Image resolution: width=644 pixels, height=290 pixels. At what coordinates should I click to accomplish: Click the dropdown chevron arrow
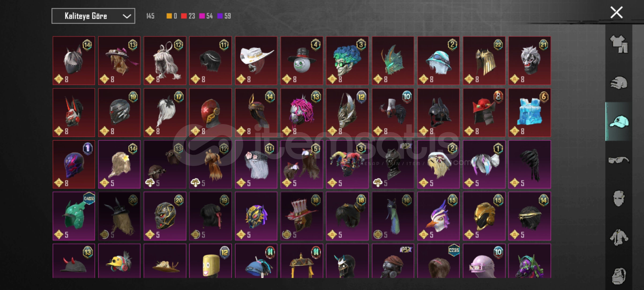127,16
